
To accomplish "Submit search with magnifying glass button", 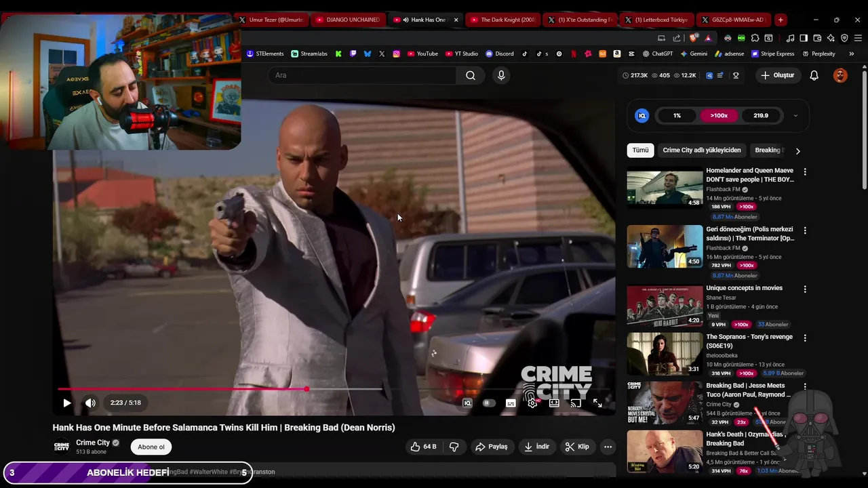I will point(471,75).
